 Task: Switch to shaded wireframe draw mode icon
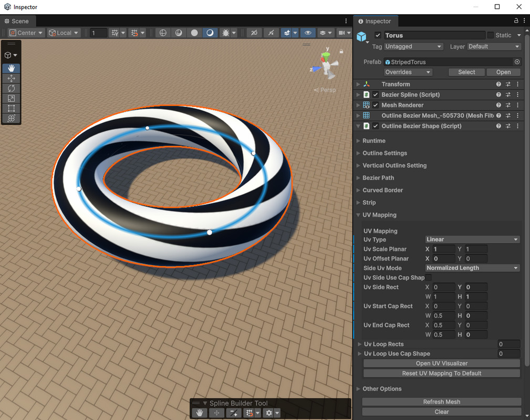tap(179, 33)
